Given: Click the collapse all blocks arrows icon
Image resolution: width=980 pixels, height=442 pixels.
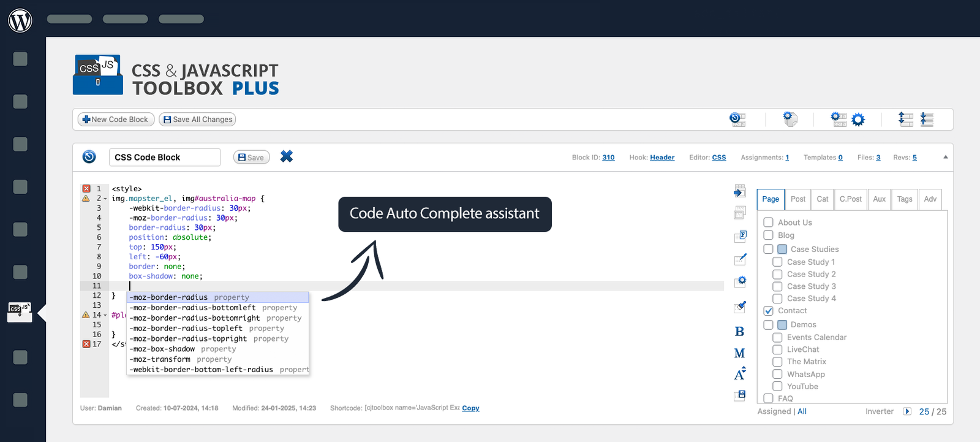Looking at the screenshot, I should [x=927, y=120].
